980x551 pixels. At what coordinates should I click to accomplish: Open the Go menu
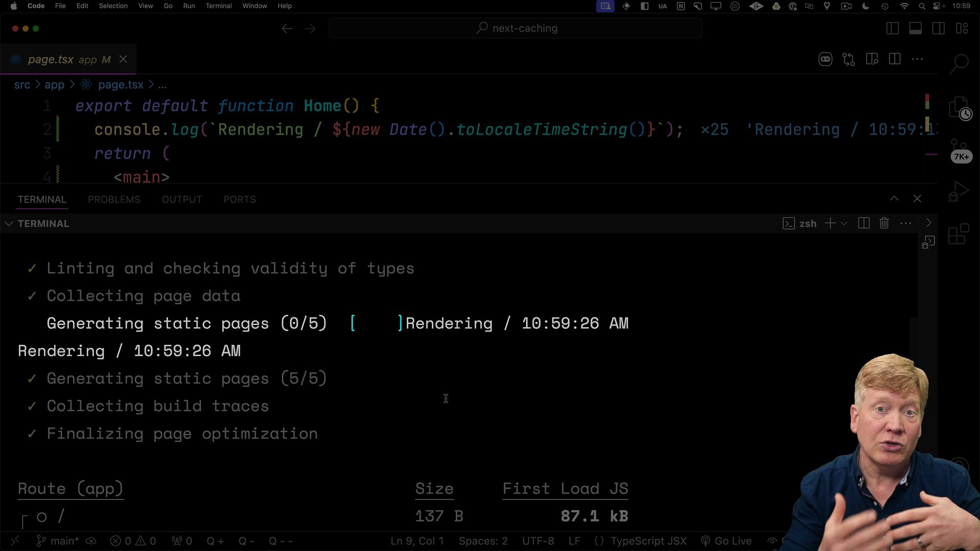(x=168, y=6)
